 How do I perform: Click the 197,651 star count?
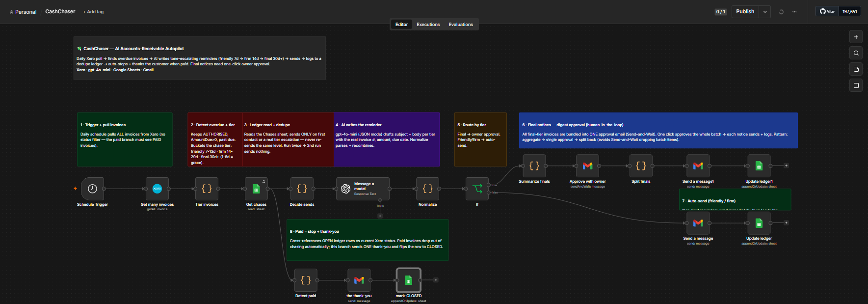pyautogui.click(x=850, y=11)
